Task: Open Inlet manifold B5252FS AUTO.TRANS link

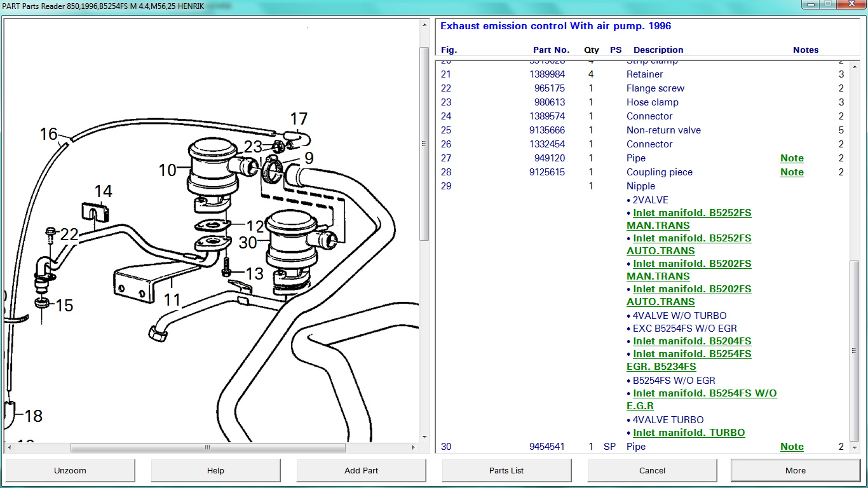Action: tap(689, 245)
